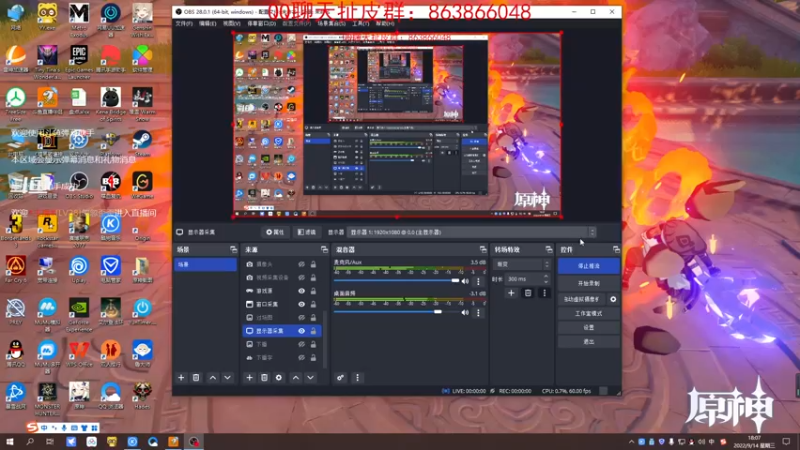Image resolution: width=800 pixels, height=450 pixels.
Task: Click OBS icon in Windows taskbar
Action: tap(194, 442)
